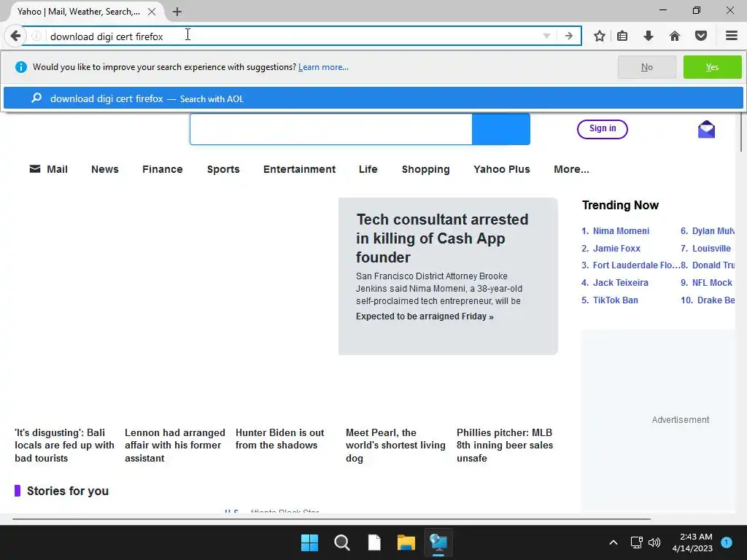Open trending topic Jack Teixeira
Image resolution: width=747 pixels, height=560 pixels.
[620, 282]
